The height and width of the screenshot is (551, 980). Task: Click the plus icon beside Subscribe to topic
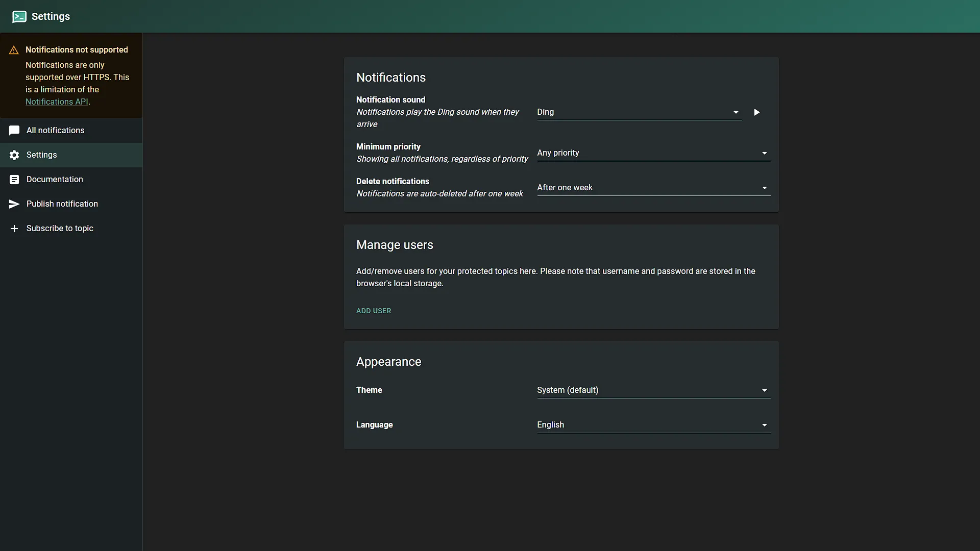tap(14, 229)
